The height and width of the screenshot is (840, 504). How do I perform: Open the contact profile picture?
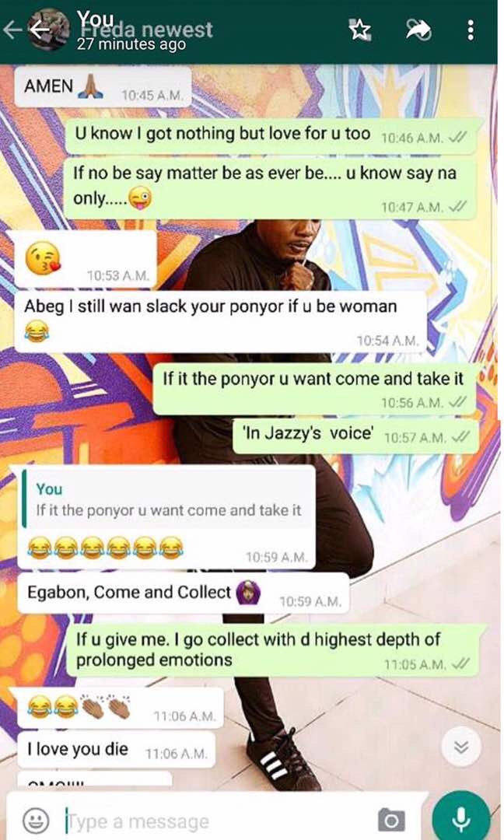tap(48, 30)
